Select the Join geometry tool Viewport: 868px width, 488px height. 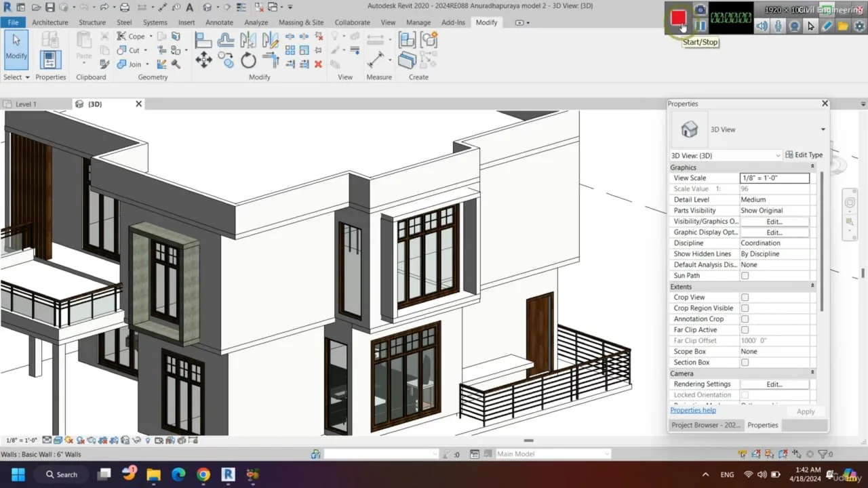click(x=130, y=64)
